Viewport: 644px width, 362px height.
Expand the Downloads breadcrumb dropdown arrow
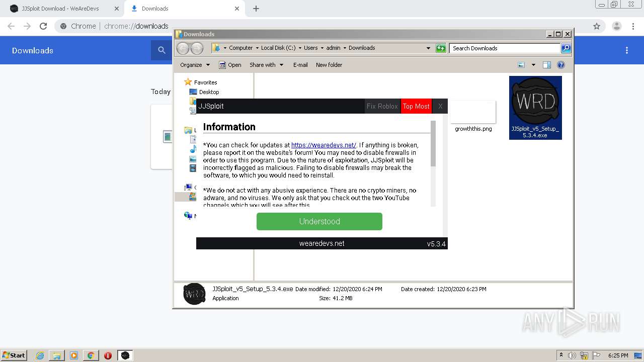click(x=345, y=48)
